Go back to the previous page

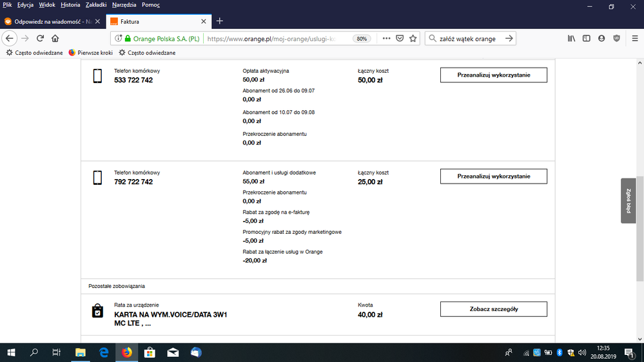click(10, 39)
